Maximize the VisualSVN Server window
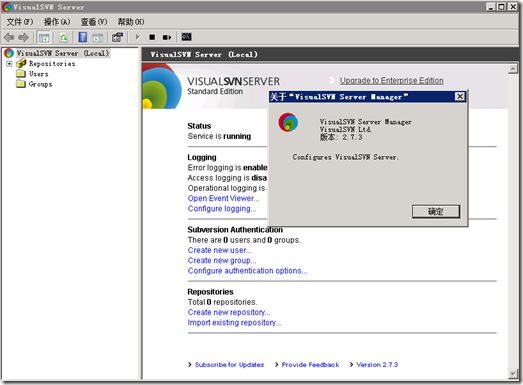This screenshot has height=385, width=523. [501, 7]
